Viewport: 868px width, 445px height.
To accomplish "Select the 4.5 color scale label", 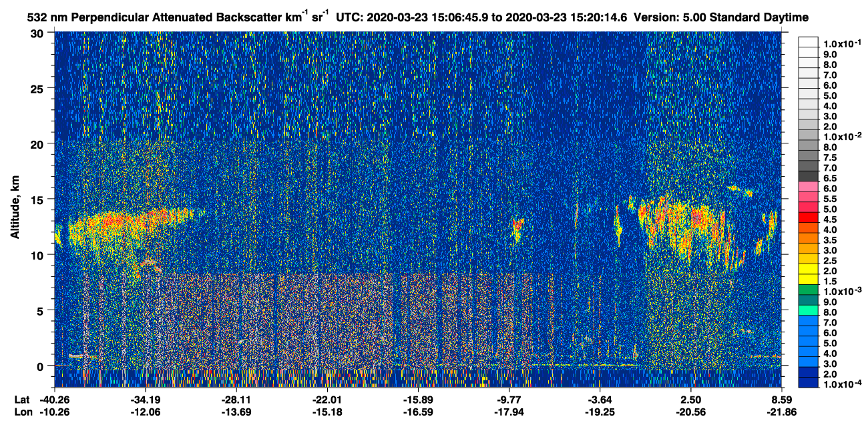I will click(829, 219).
